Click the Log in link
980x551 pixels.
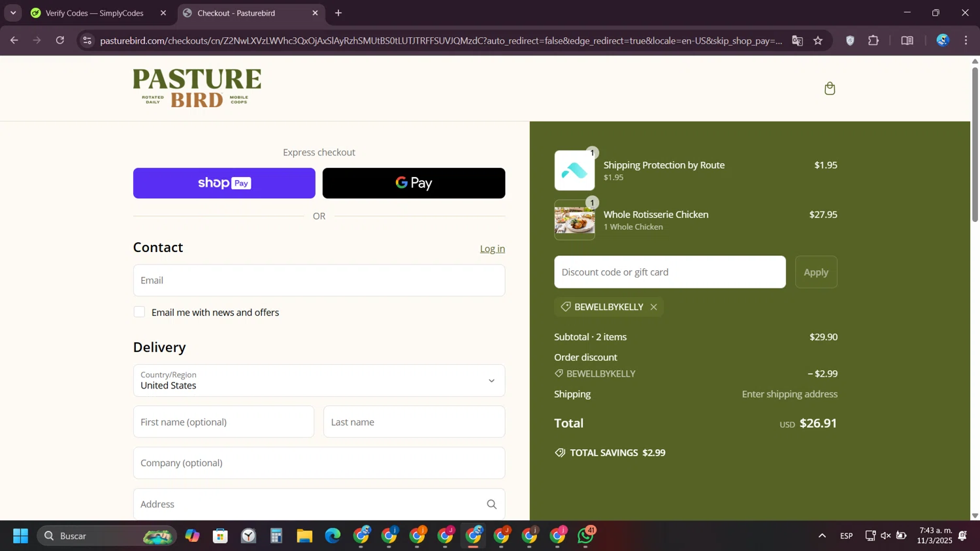click(x=492, y=249)
